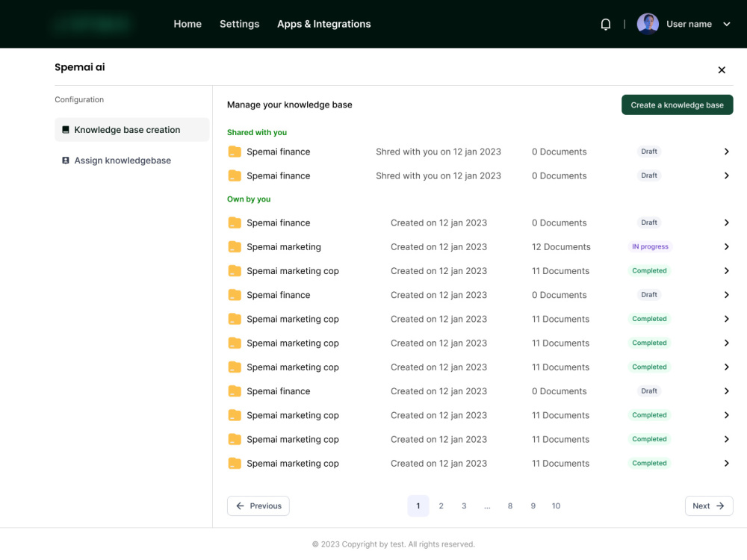
Task: Click the first Shared with you folder icon
Action: [x=235, y=152]
